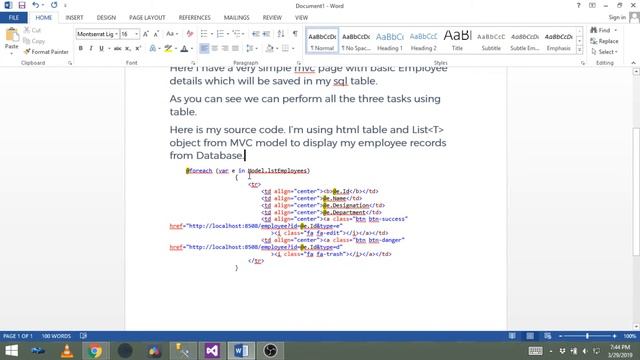
Task: Switch to Web Layout view in the status bar
Action: pyautogui.click(x=548, y=336)
